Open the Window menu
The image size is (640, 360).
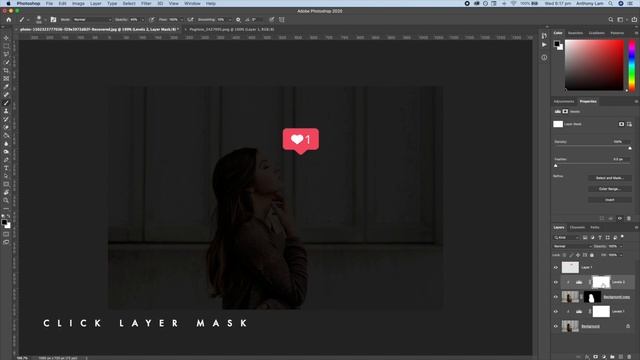(192, 3)
